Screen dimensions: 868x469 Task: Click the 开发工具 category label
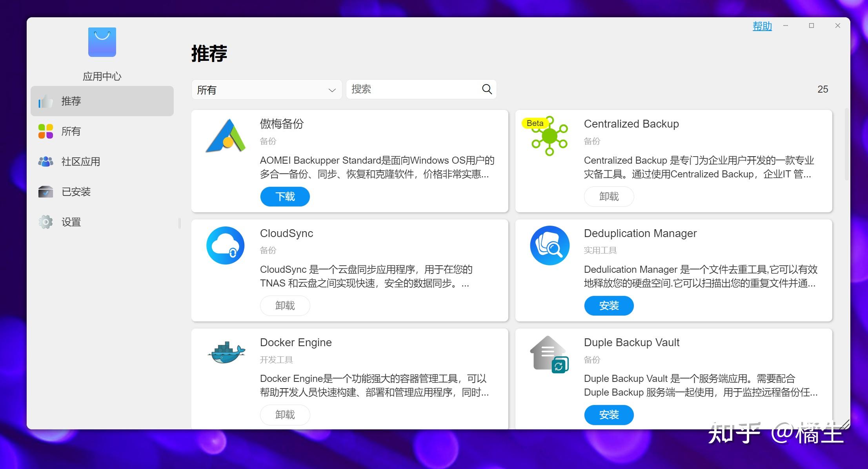[276, 360]
